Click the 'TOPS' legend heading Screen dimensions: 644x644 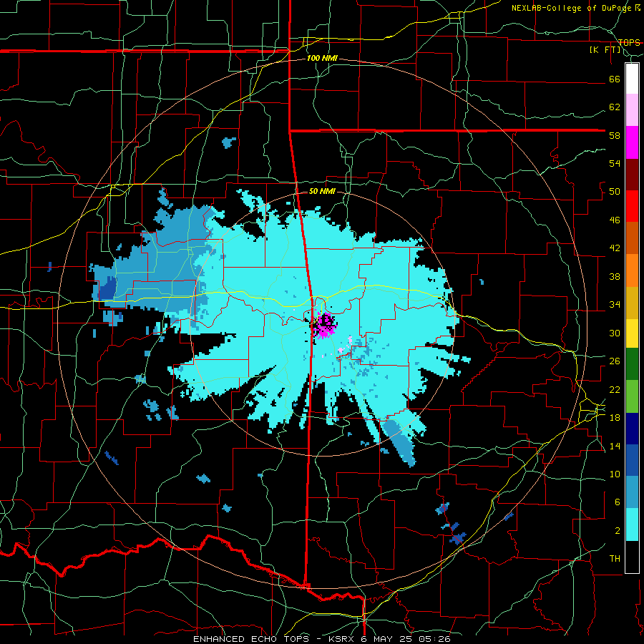click(629, 42)
